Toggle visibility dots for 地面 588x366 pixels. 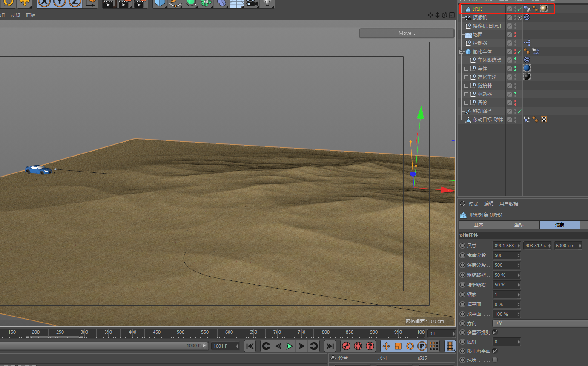tap(515, 34)
